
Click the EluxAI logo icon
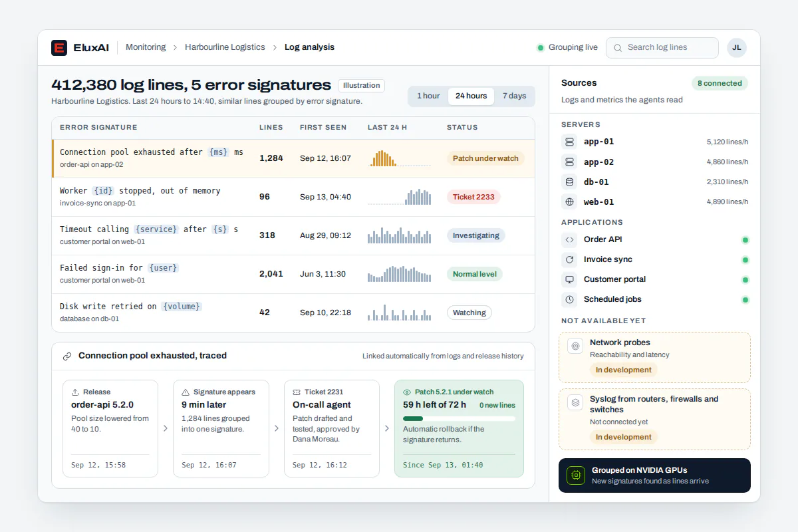pyautogui.click(x=59, y=48)
